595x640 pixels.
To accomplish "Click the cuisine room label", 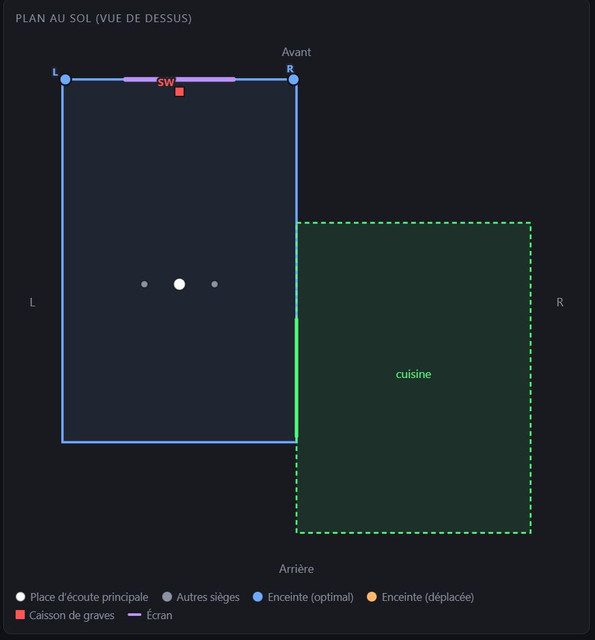I will click(413, 374).
